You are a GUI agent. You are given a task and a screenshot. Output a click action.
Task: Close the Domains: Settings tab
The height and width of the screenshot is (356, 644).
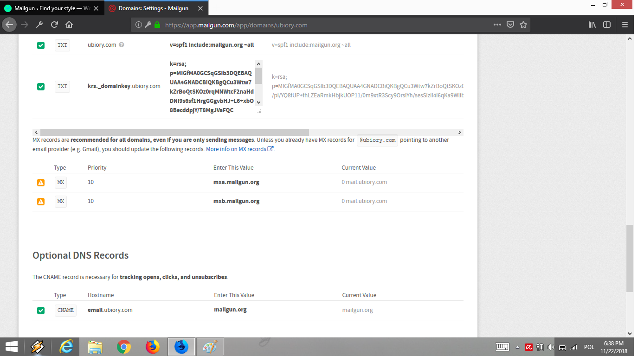[x=200, y=8]
